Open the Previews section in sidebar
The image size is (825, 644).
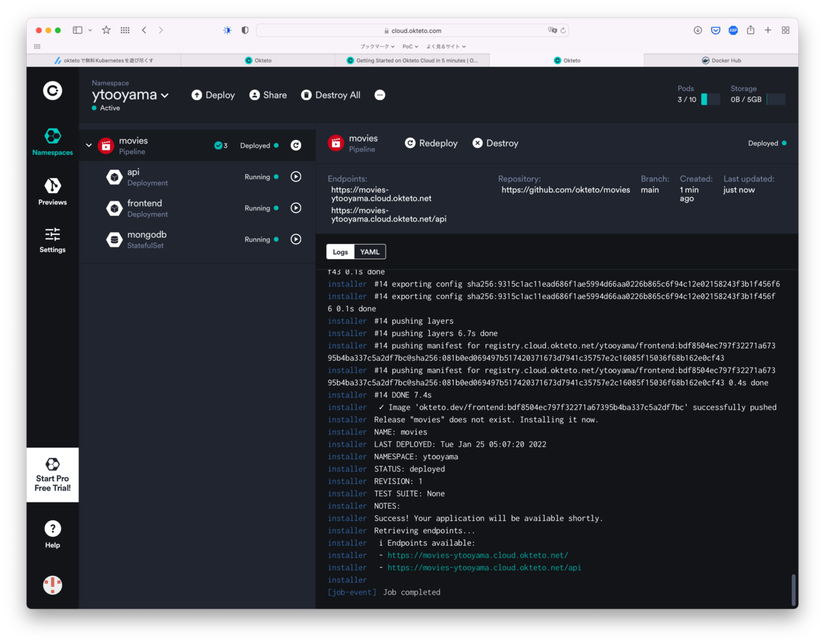(52, 191)
